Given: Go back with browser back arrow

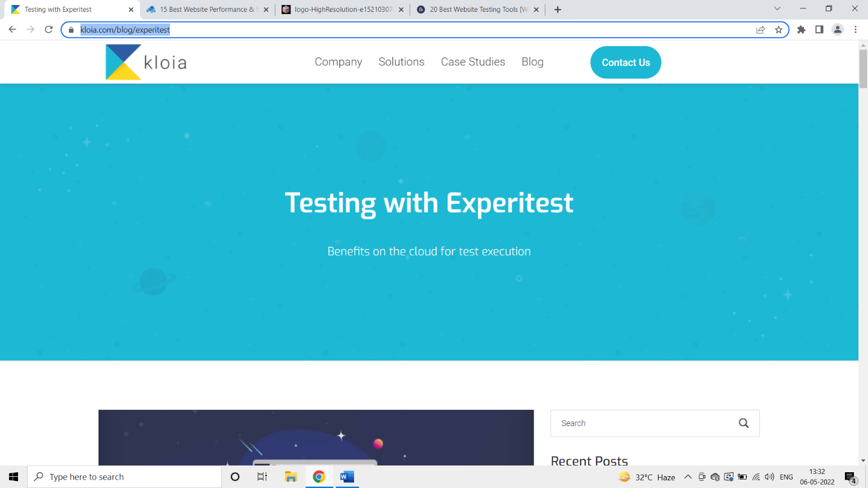Looking at the screenshot, I should 12,29.
